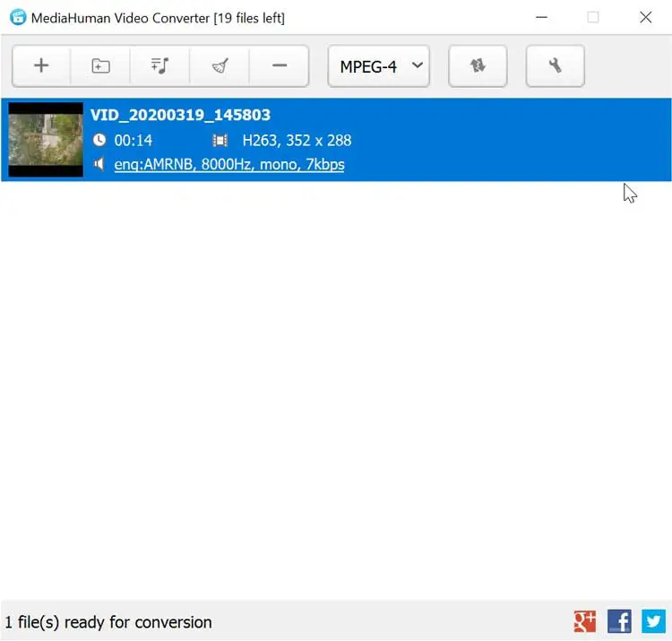The height and width of the screenshot is (641, 672).
Task: Click the 00:14 duration value
Action: pos(134,140)
